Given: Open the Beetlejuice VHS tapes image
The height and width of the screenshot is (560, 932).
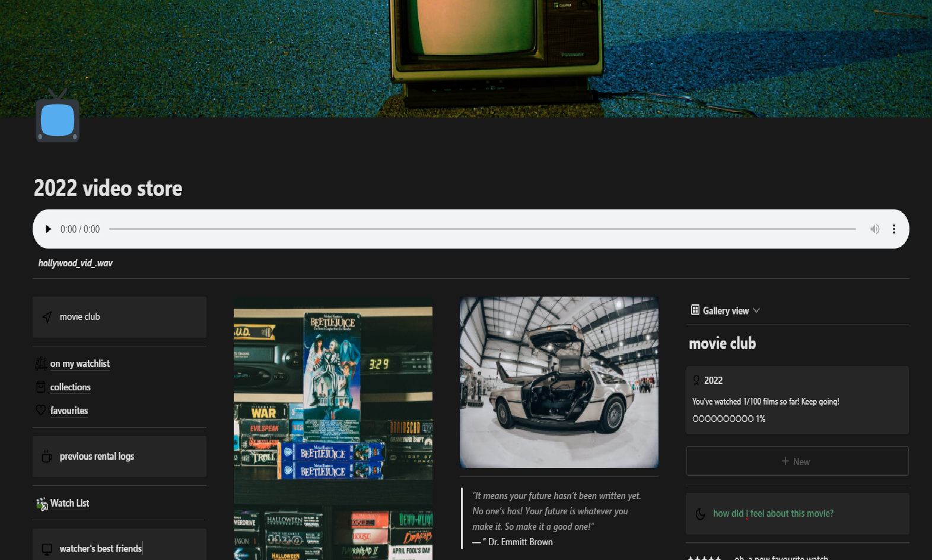Looking at the screenshot, I should (x=333, y=428).
